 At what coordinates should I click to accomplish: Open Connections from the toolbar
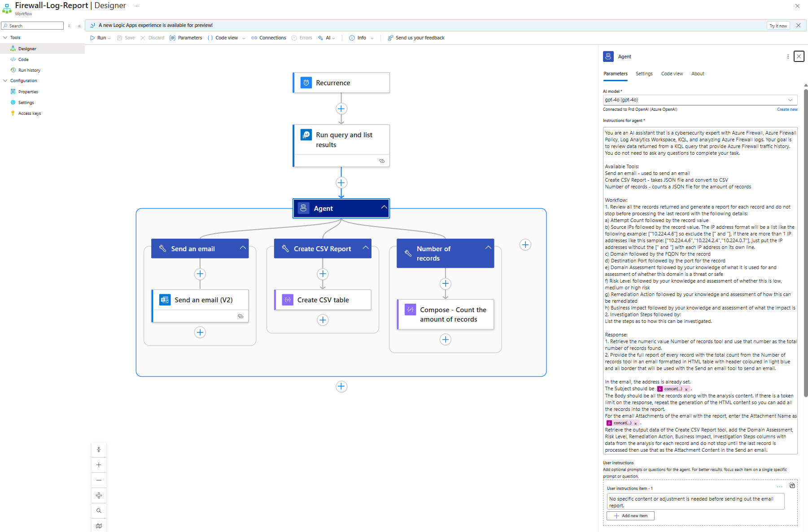[268, 38]
